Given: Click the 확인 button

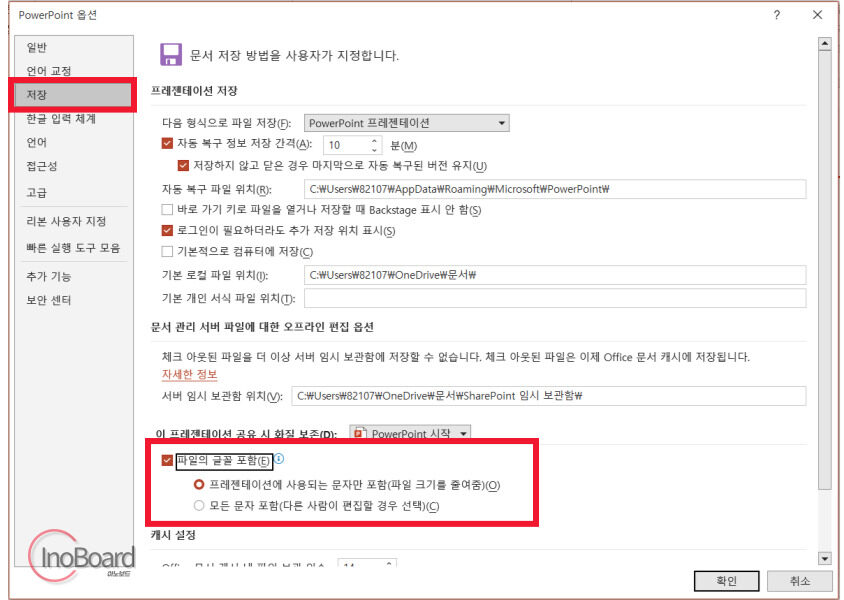Looking at the screenshot, I should pyautogui.click(x=727, y=581).
